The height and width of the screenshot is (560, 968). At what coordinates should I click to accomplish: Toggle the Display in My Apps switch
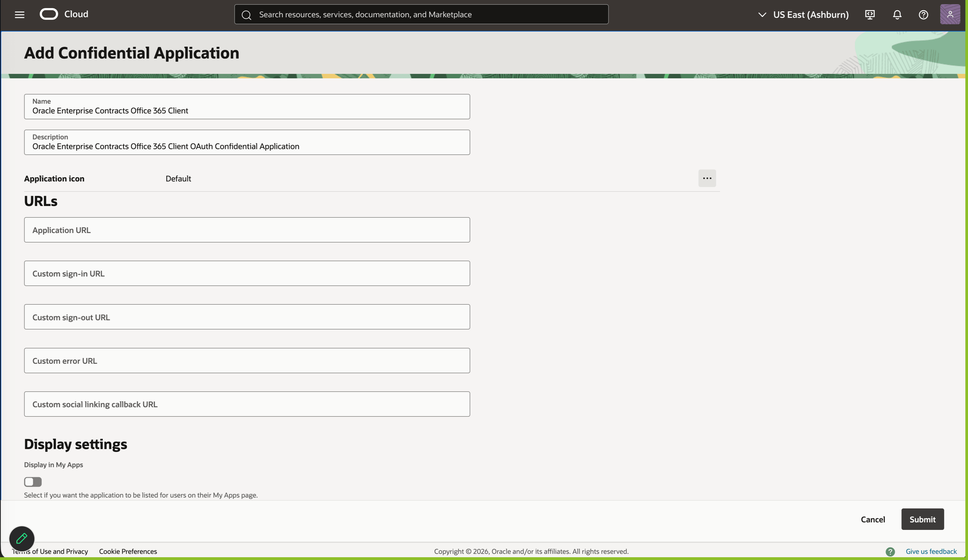tap(33, 482)
